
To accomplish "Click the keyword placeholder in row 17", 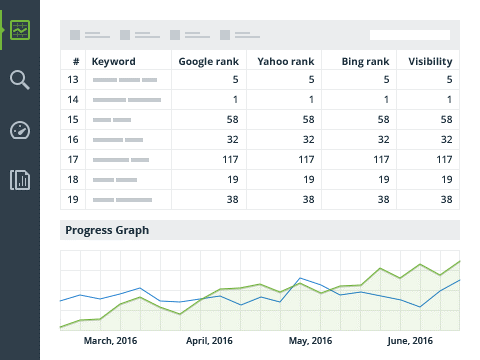I will tap(121, 160).
